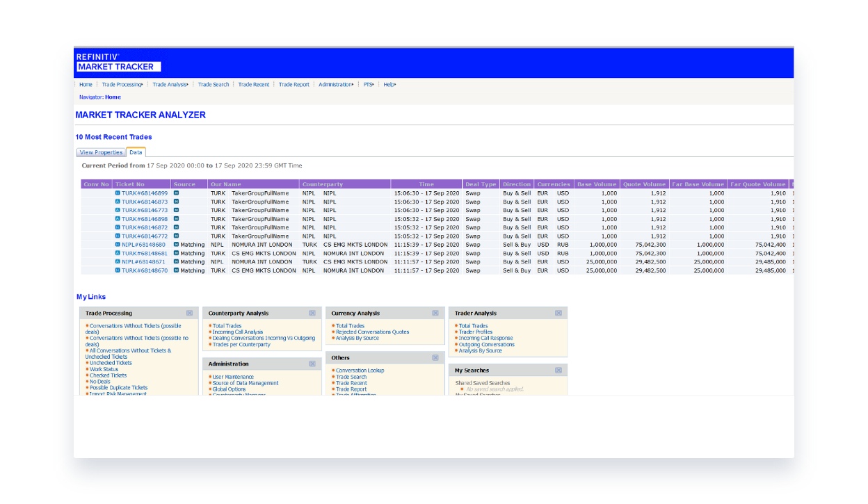Click Matching source icon in NIPL#68148680 row

click(176, 245)
